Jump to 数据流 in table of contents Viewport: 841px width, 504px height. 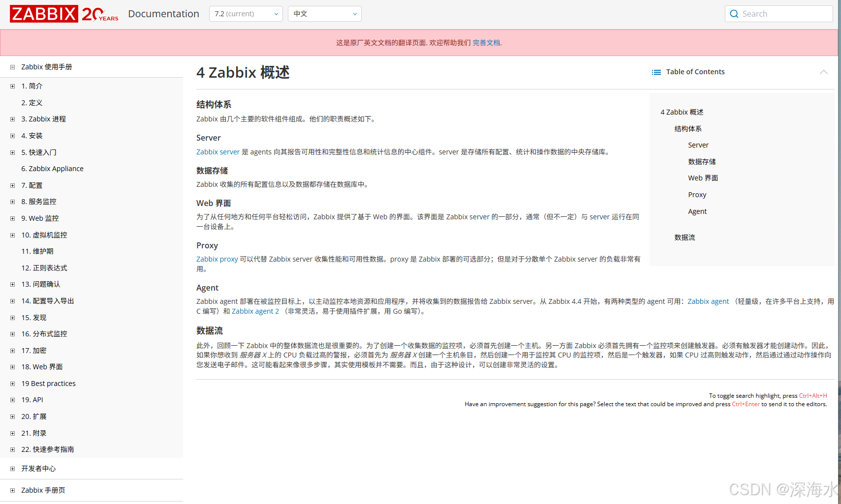click(x=685, y=237)
